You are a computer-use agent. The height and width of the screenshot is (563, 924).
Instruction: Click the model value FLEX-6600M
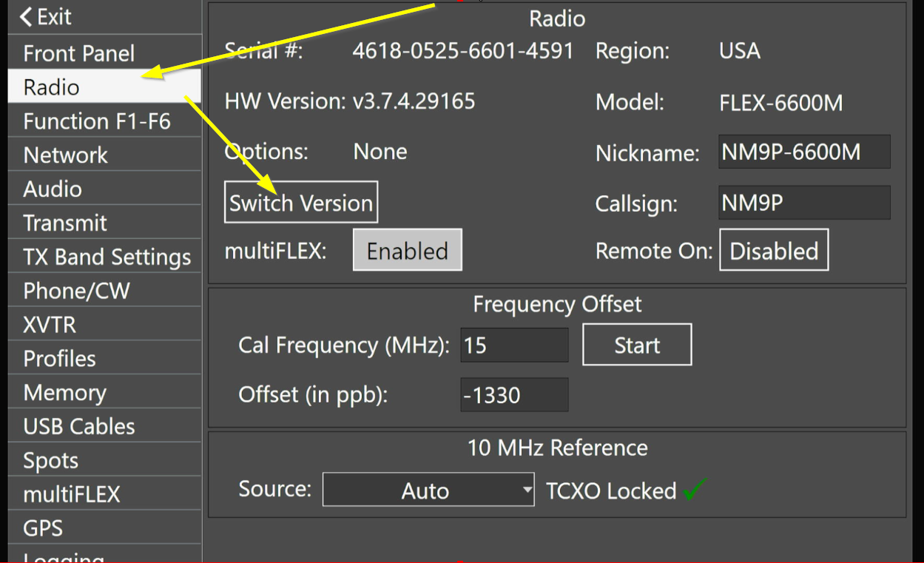coord(781,102)
